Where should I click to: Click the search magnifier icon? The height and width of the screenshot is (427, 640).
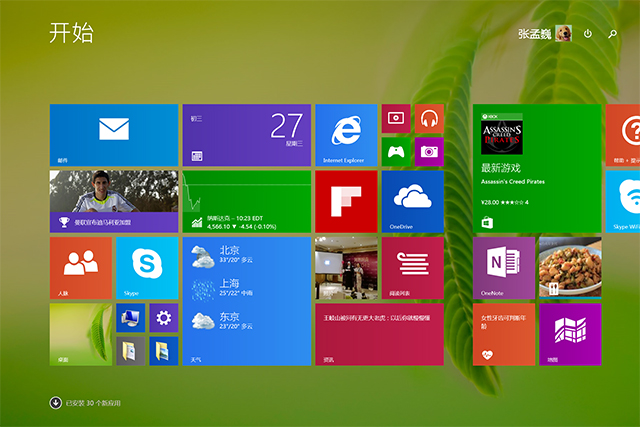pos(612,34)
